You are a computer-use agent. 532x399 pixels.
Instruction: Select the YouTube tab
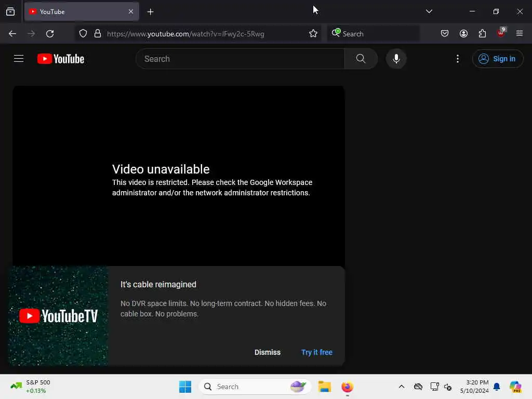(82, 11)
